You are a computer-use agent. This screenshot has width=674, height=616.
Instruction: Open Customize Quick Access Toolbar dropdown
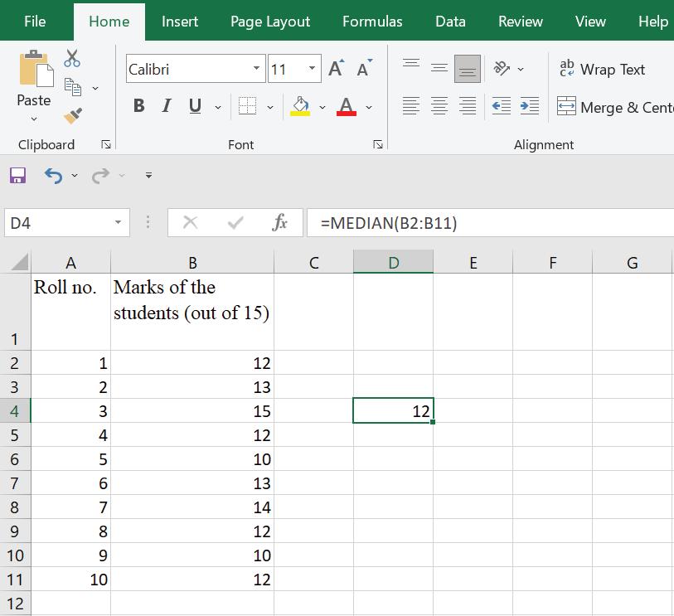pyautogui.click(x=148, y=176)
